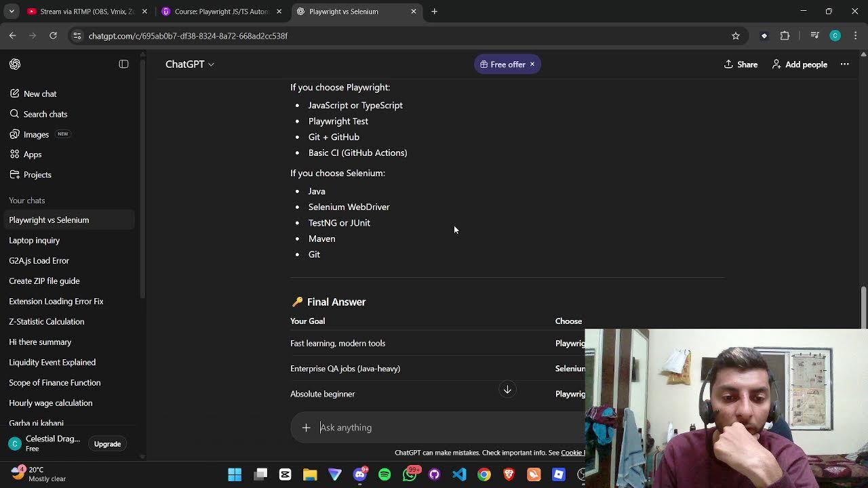Switch to Stream via RTMP browser tab
The width and height of the screenshot is (868, 488).
(87, 12)
